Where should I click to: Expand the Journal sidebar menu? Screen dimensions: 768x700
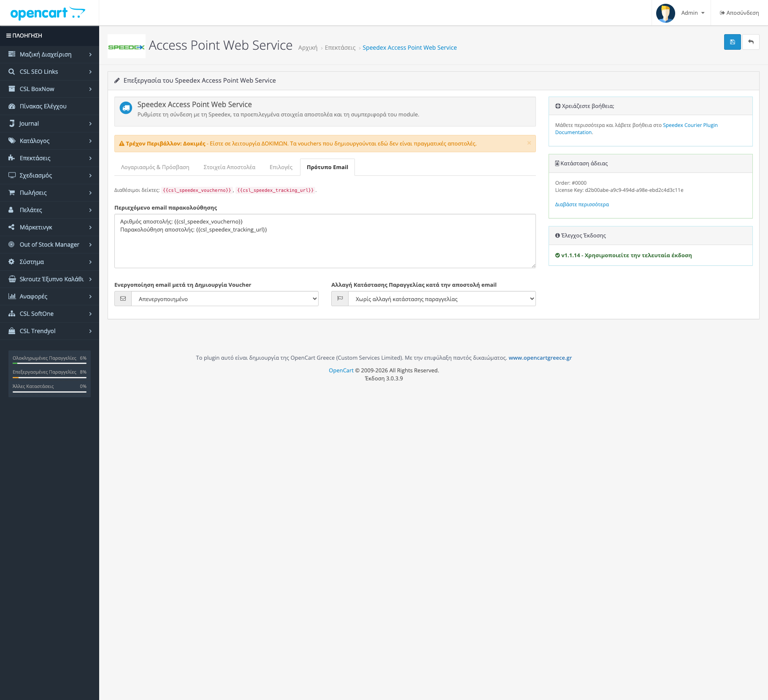click(x=50, y=124)
